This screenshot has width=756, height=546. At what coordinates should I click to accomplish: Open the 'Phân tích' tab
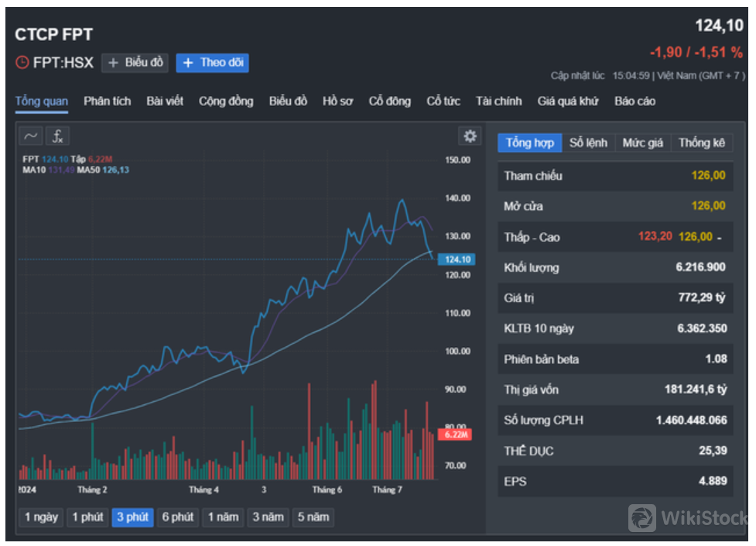[108, 101]
